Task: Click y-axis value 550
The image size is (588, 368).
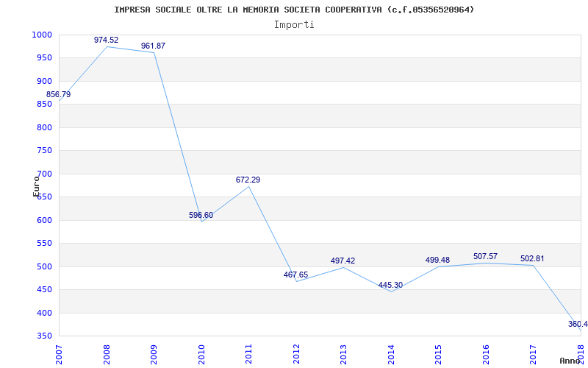Action: [44, 244]
